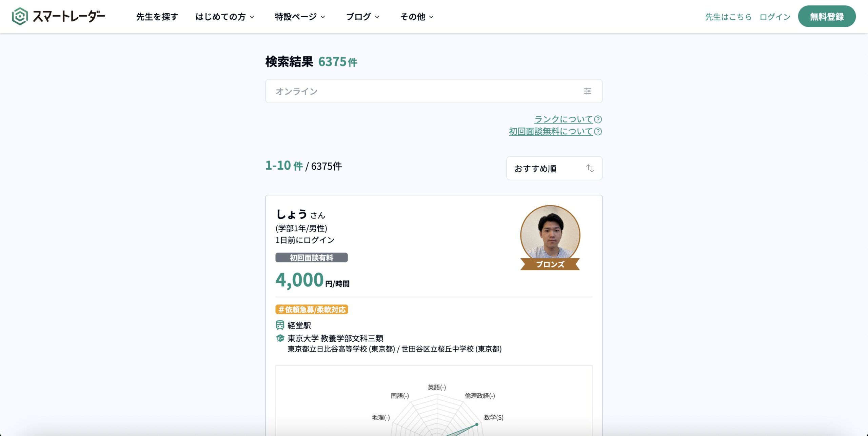Screen dimensions: 868x436
Task: Click question mark beside 初回面談無料について
Action: [x=598, y=132]
